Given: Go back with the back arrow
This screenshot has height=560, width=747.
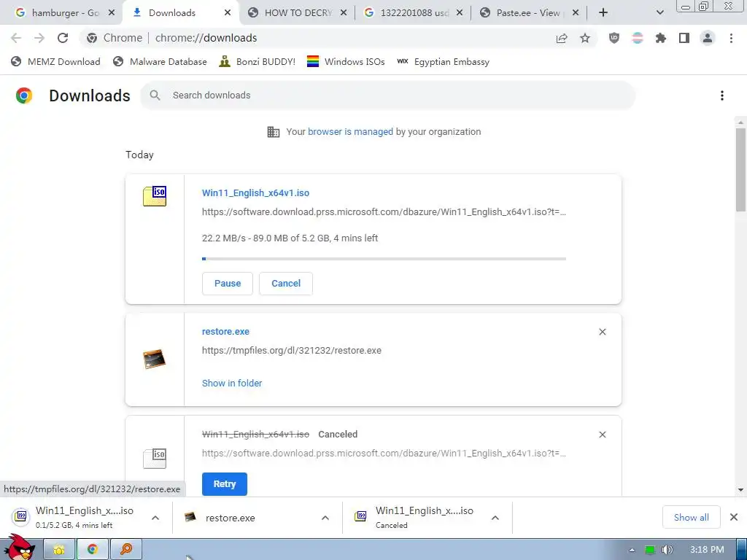Looking at the screenshot, I should pyautogui.click(x=16, y=38).
